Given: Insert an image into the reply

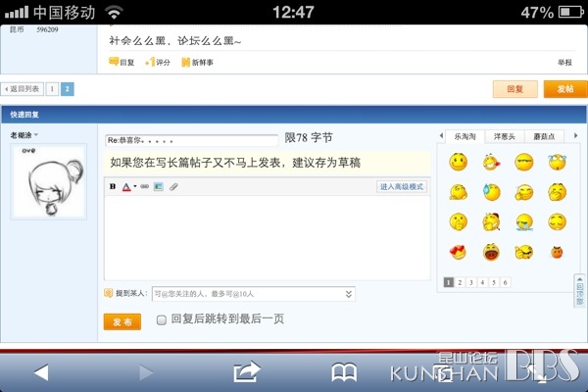Looking at the screenshot, I should 159,186.
